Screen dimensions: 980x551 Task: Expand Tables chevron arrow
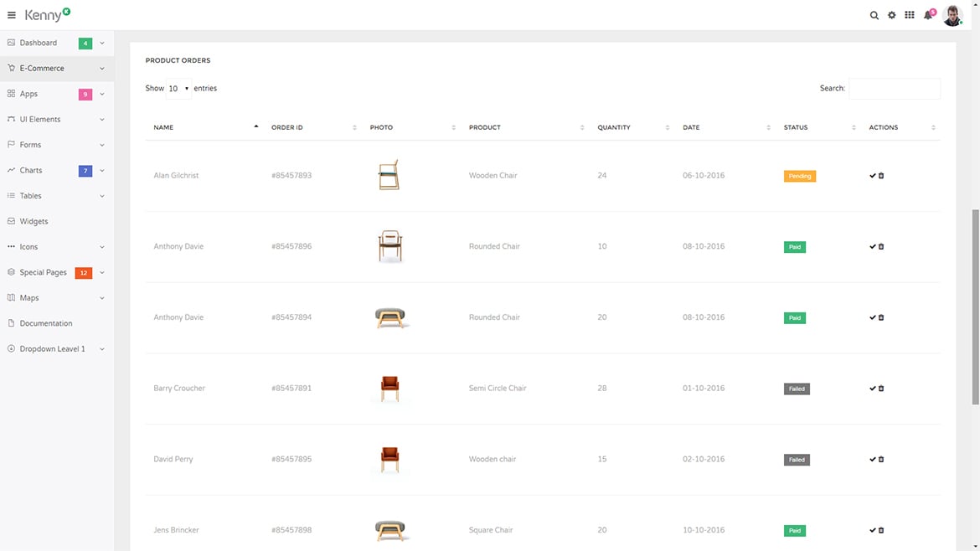click(x=102, y=196)
